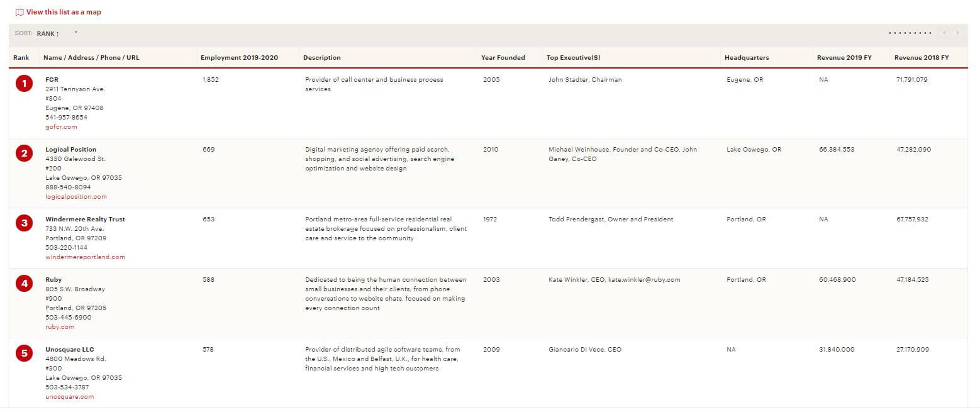Click the rank 3 badge for Windermere Realty Trust
This screenshot has width=980, height=412.
point(24,223)
